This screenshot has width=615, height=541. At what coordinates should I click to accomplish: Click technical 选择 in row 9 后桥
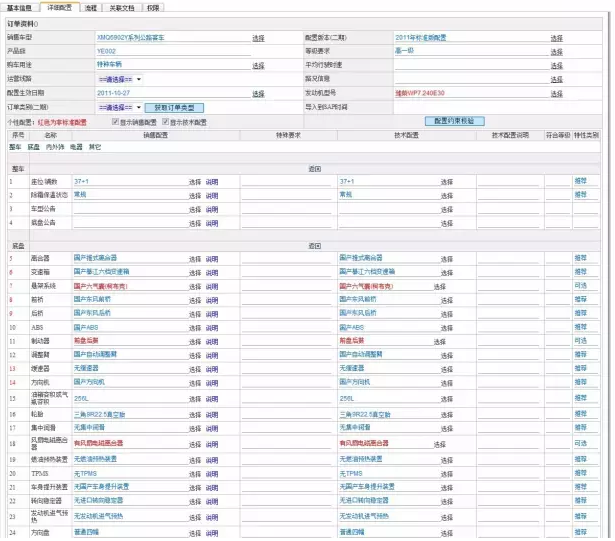447,314
